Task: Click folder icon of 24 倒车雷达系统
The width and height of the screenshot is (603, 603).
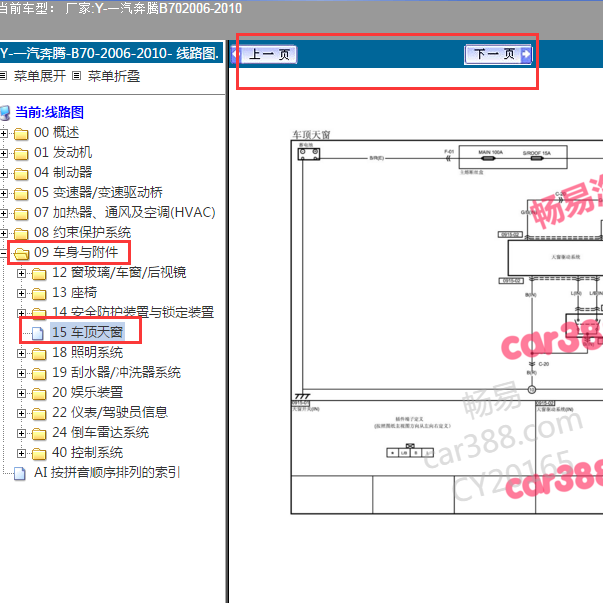Action: [39, 434]
